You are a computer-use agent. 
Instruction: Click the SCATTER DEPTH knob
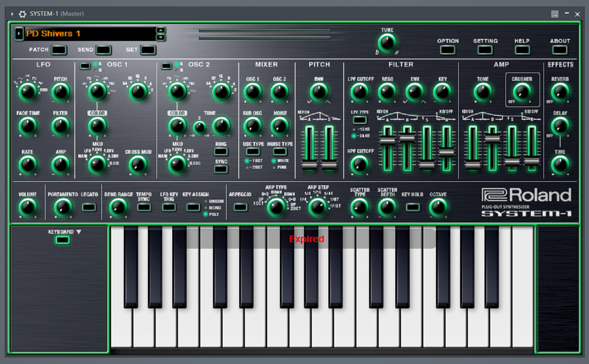(x=387, y=208)
